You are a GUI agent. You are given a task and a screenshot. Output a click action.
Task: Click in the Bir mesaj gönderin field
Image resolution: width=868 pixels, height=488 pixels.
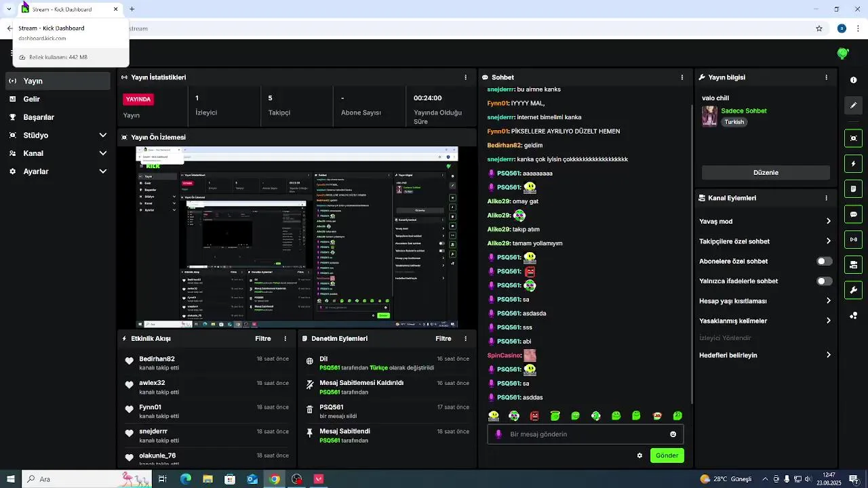pyautogui.click(x=585, y=434)
